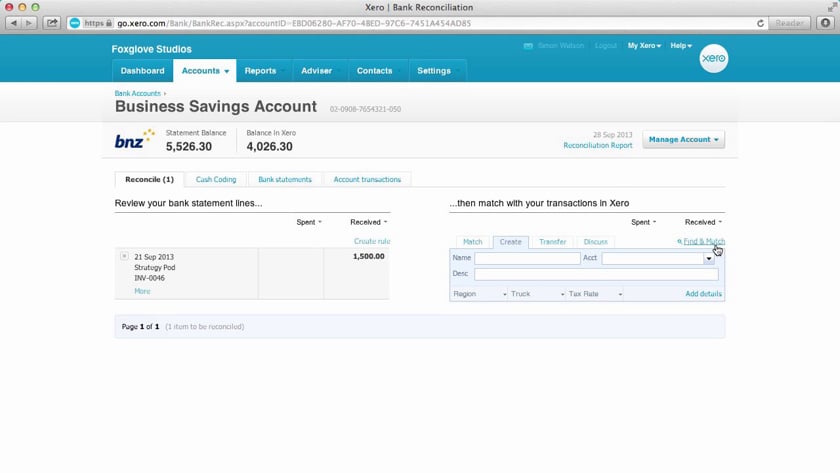Open the Tax Rate dropdown

pyautogui.click(x=595, y=294)
